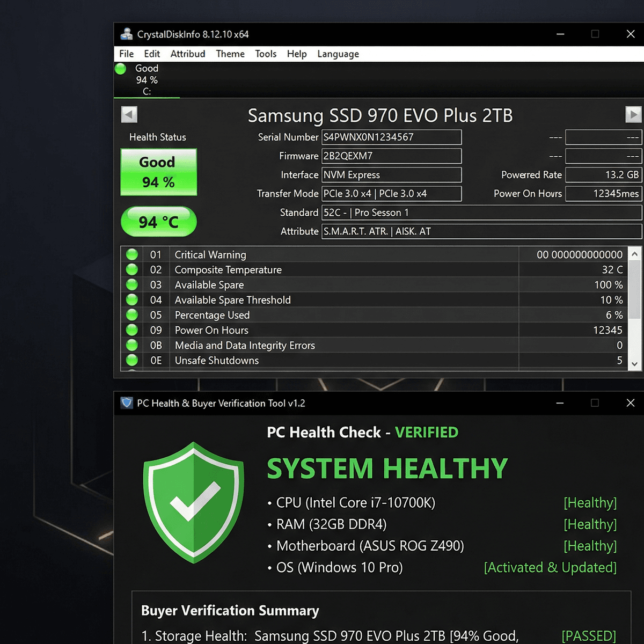Click the attribute list scrollbar thumb
644x644 pixels.
tap(635, 290)
